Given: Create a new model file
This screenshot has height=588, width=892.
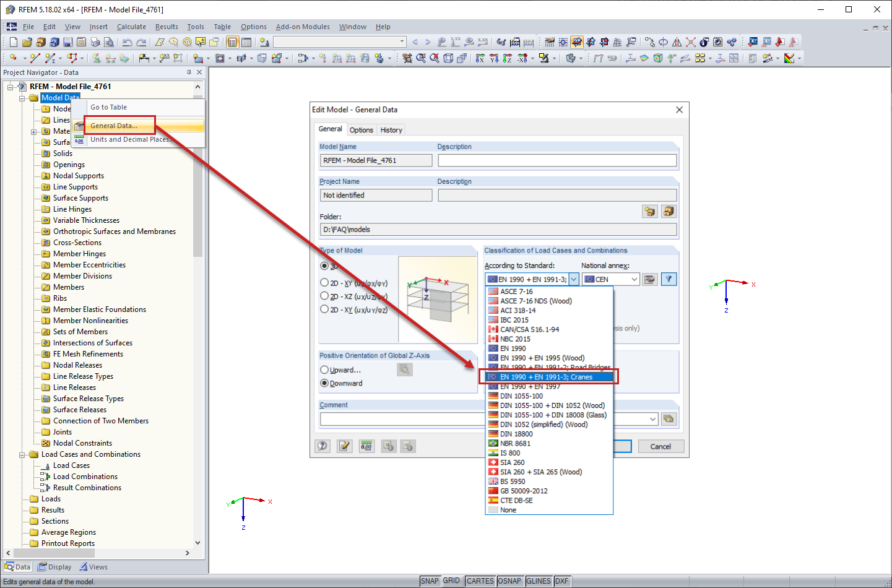Looking at the screenshot, I should tap(12, 41).
